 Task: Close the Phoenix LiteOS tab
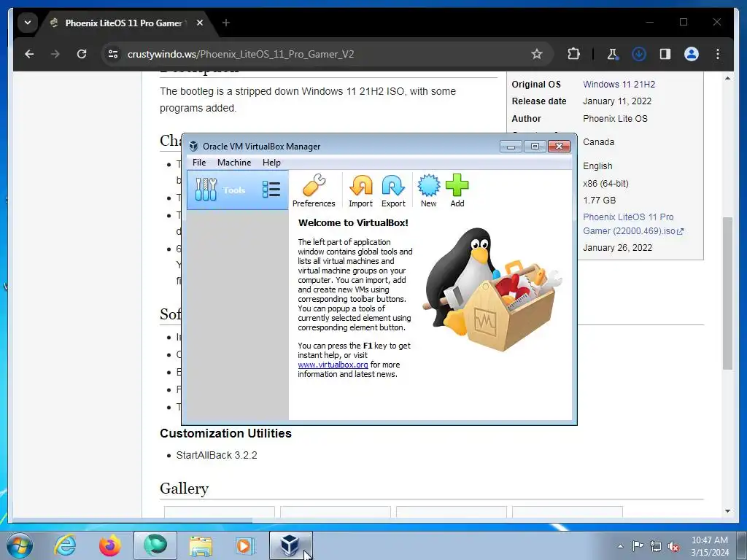tap(200, 23)
